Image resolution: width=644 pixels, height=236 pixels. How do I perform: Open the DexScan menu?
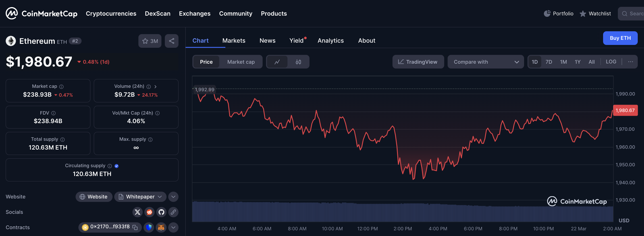[x=158, y=13]
